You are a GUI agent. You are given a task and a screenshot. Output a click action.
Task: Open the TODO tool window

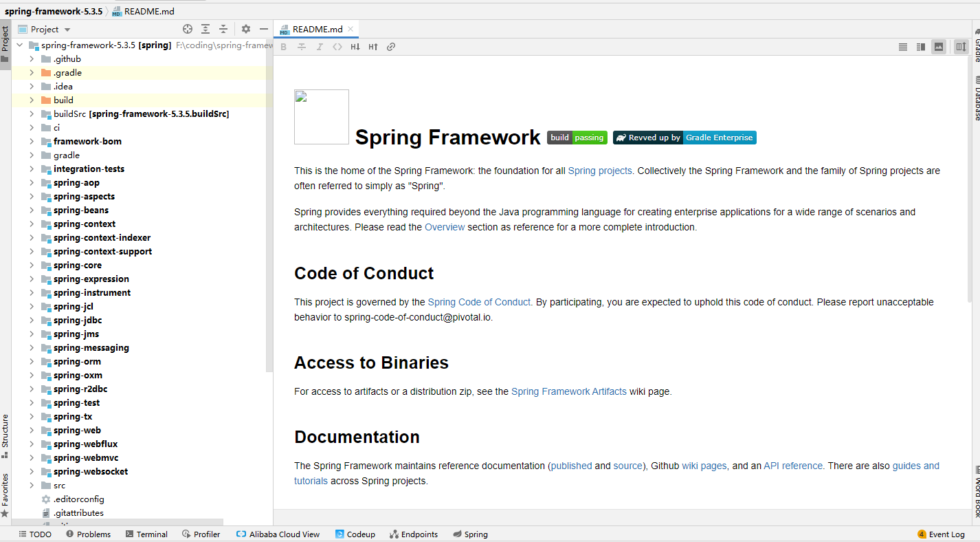pyautogui.click(x=35, y=534)
